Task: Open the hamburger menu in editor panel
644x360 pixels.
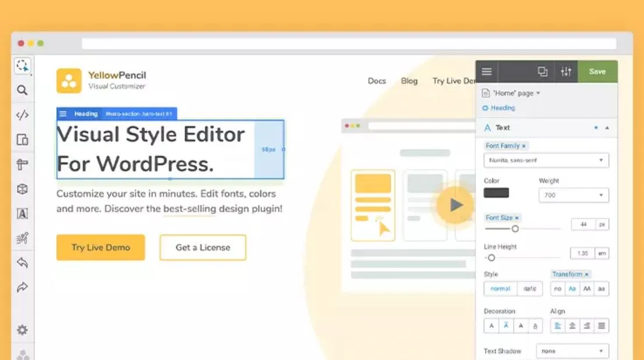Action: 487,72
